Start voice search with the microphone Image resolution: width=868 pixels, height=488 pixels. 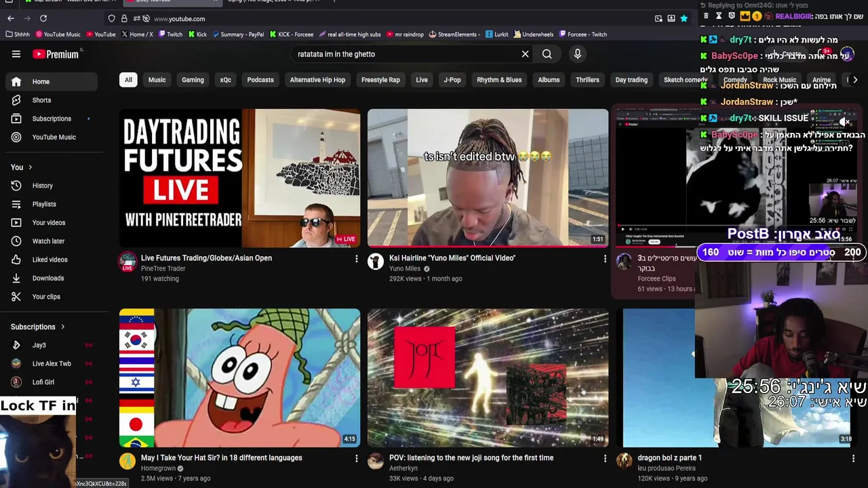pos(578,54)
